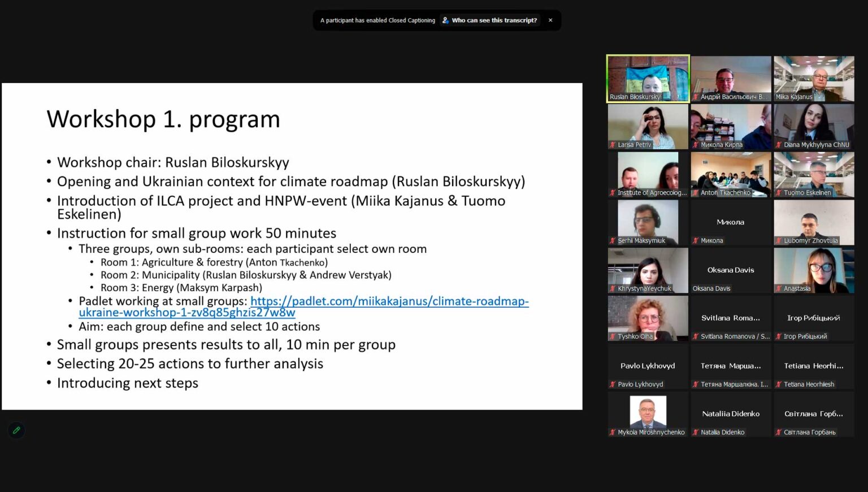Viewport: 868px width, 492px height.
Task: Click muted mic icon on Serhii Maksymiuk tile
Action: 613,241
